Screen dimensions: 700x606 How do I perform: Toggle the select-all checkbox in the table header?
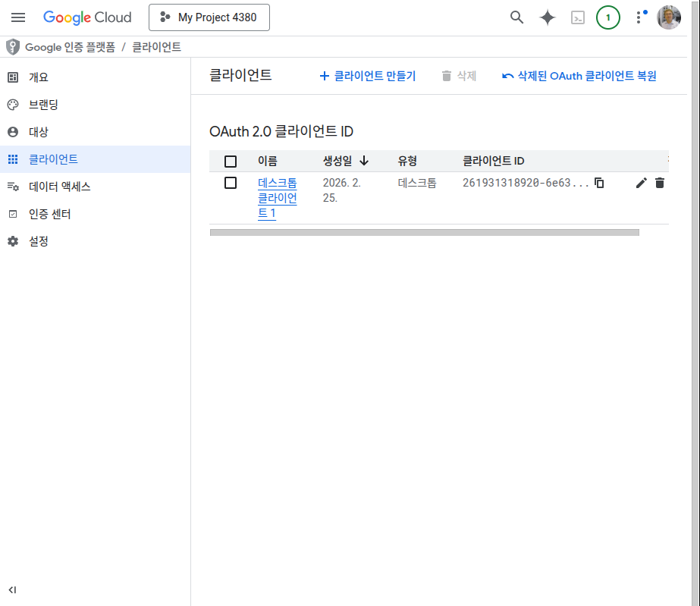click(x=231, y=161)
